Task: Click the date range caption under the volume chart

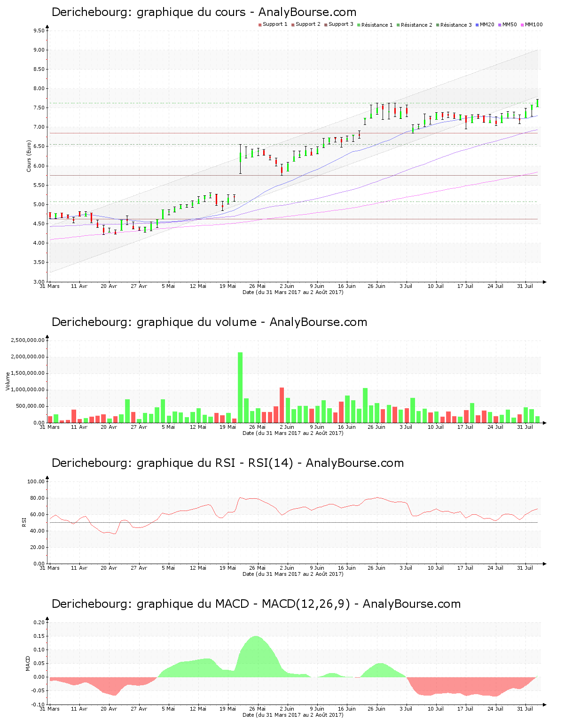Action: click(x=293, y=433)
